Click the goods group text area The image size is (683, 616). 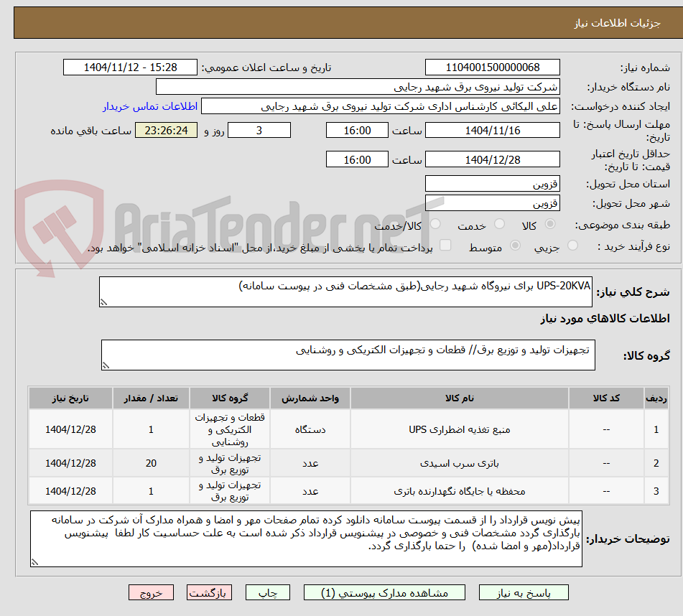tap(348, 355)
